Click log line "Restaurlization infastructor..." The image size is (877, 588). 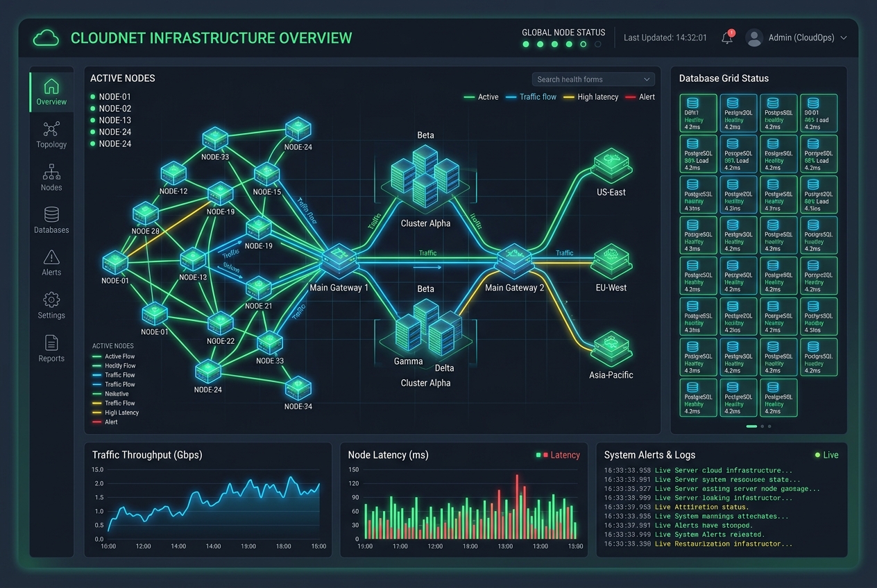[x=698, y=544]
